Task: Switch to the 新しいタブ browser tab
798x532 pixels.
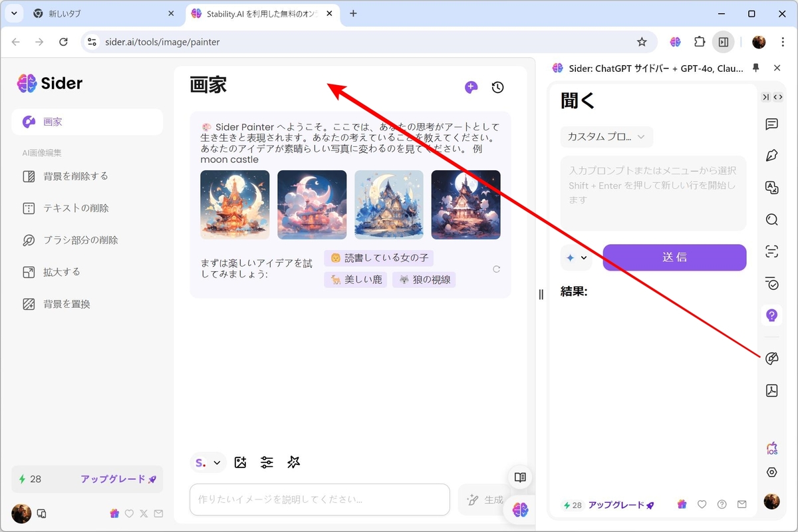Action: tap(103, 13)
